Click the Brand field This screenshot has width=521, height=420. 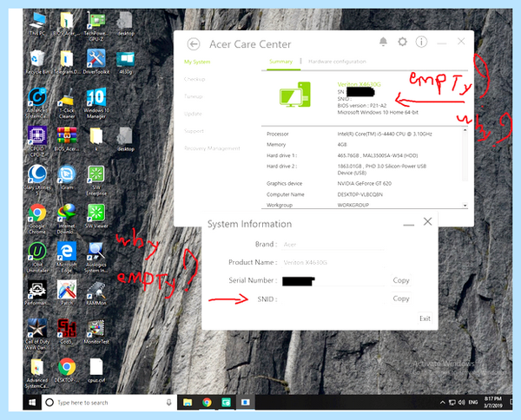tap(333, 245)
